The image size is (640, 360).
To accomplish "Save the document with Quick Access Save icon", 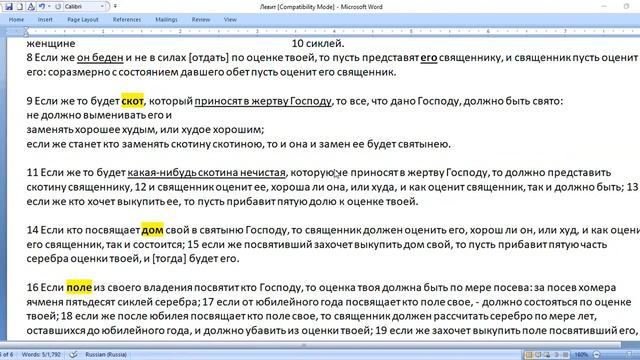I will point(9,7).
